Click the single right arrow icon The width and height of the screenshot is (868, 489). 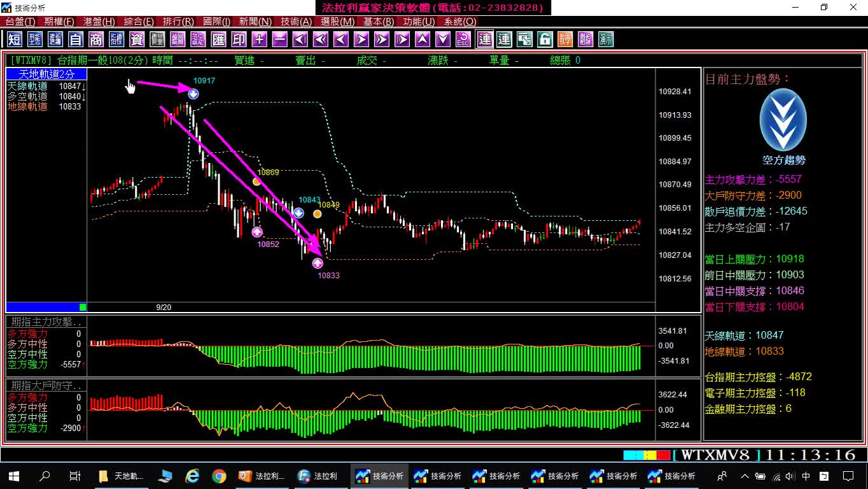(361, 39)
